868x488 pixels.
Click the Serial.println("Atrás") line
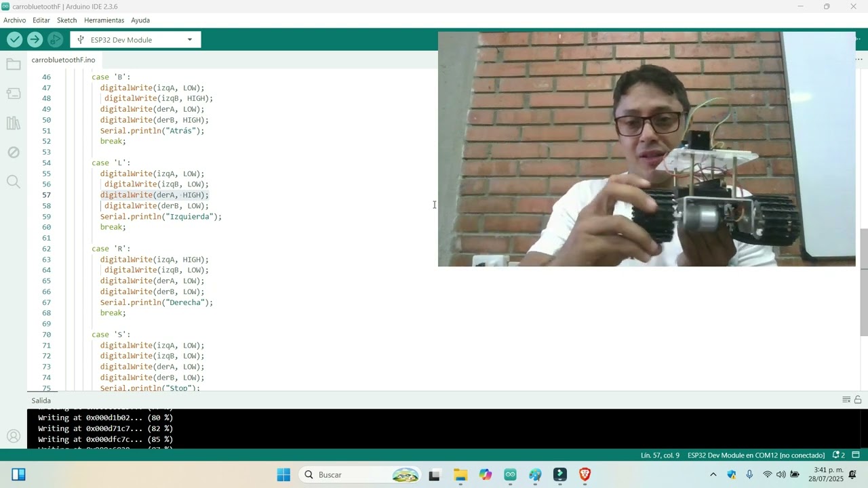coord(152,131)
